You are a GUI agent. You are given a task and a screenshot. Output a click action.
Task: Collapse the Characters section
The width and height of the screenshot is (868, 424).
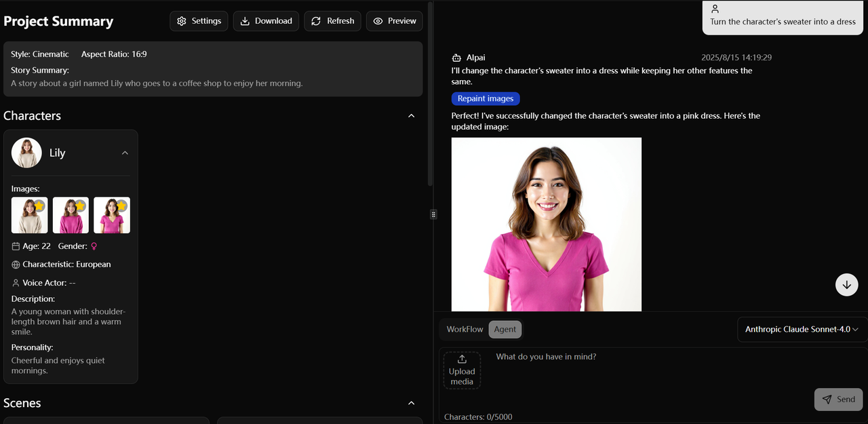(411, 116)
